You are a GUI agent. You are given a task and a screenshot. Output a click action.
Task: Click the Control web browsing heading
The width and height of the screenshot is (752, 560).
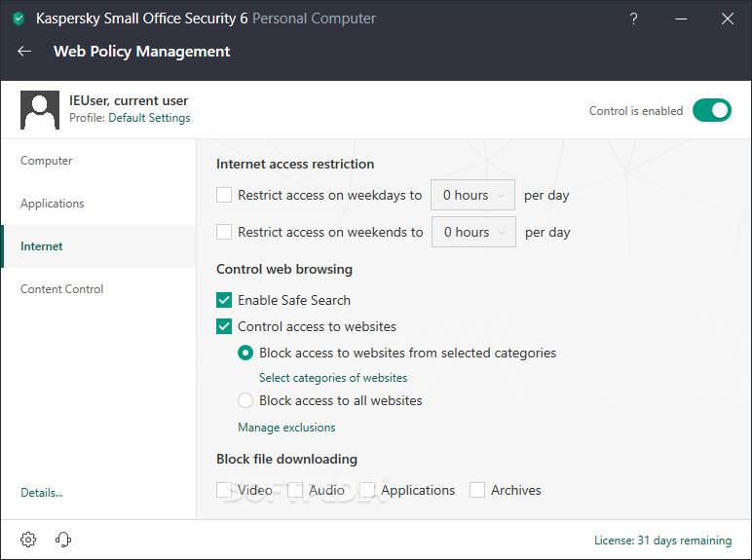[x=284, y=269]
